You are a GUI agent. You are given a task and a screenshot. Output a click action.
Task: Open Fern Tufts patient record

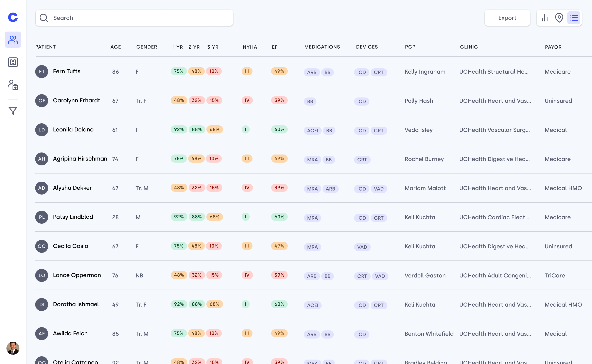pos(67,71)
